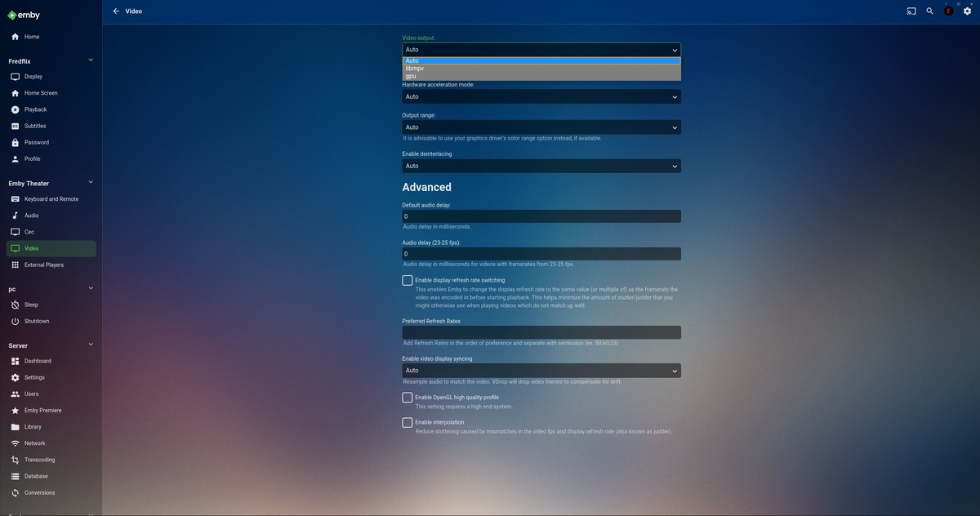The width and height of the screenshot is (980, 516).
Task: Click the Preferred Refresh Rates input field
Action: pos(540,331)
